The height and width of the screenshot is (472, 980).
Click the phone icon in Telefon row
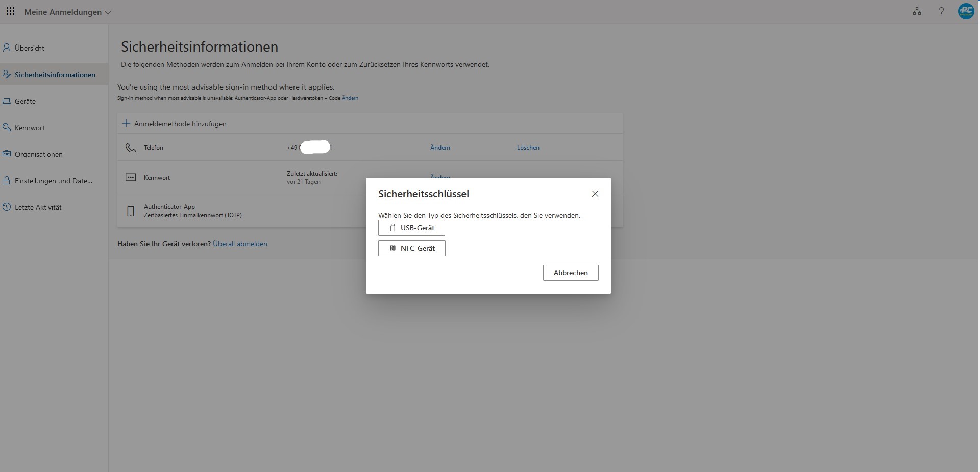coord(131,148)
